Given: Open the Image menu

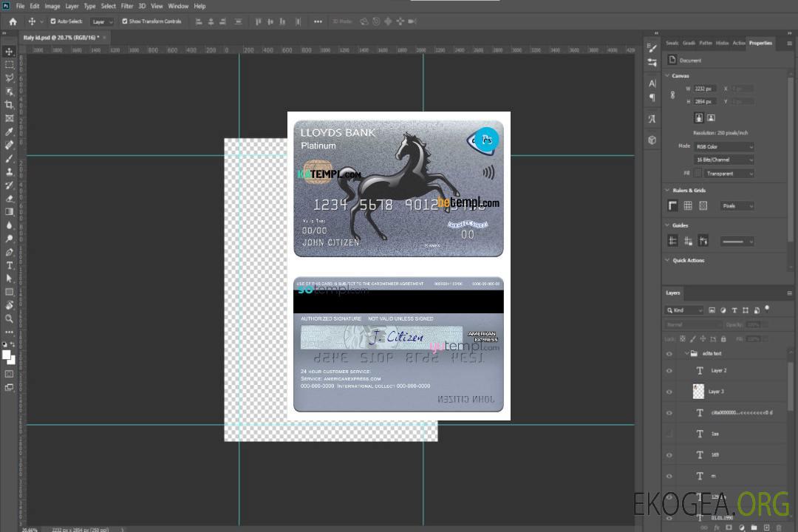Looking at the screenshot, I should [52, 6].
